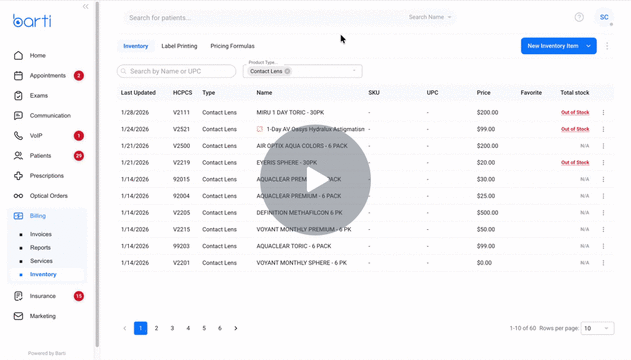
Task: Open Invoices under Billing
Action: (41, 234)
